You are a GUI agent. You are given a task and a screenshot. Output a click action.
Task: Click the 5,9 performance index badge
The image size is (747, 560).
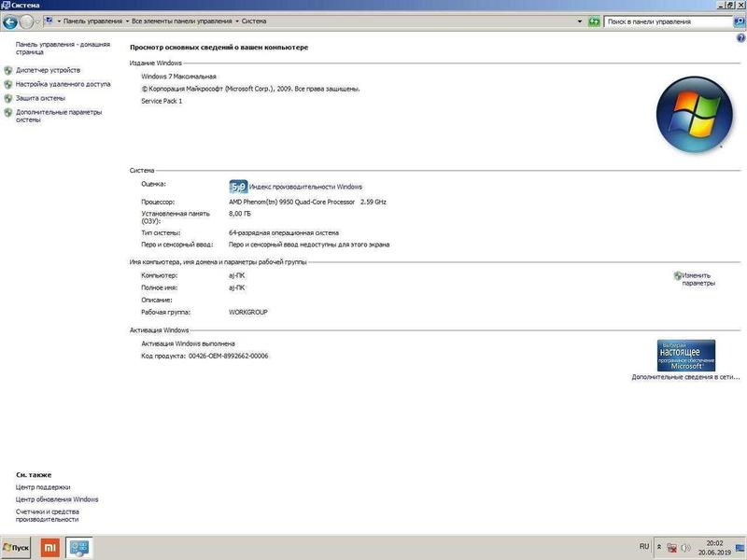tap(238, 187)
